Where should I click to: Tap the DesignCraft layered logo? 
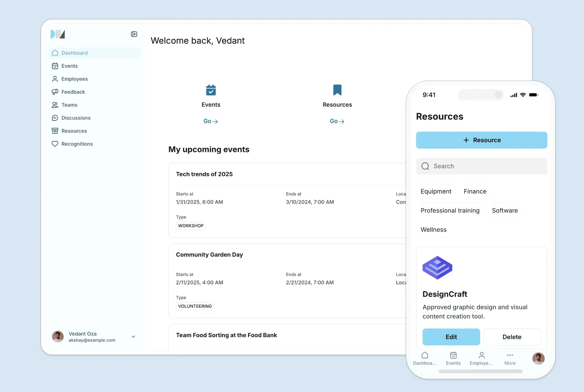coord(437,267)
